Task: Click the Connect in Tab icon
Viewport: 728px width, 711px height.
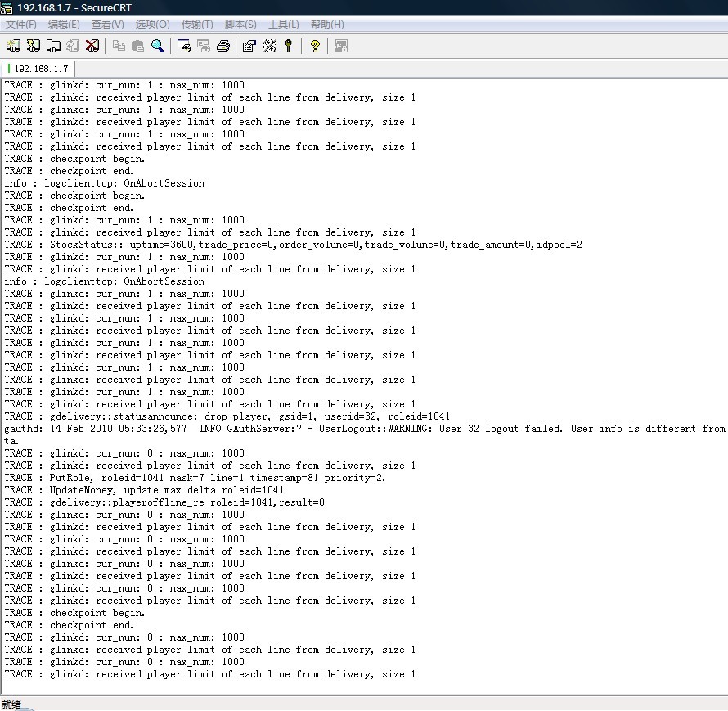Action: (x=53, y=46)
